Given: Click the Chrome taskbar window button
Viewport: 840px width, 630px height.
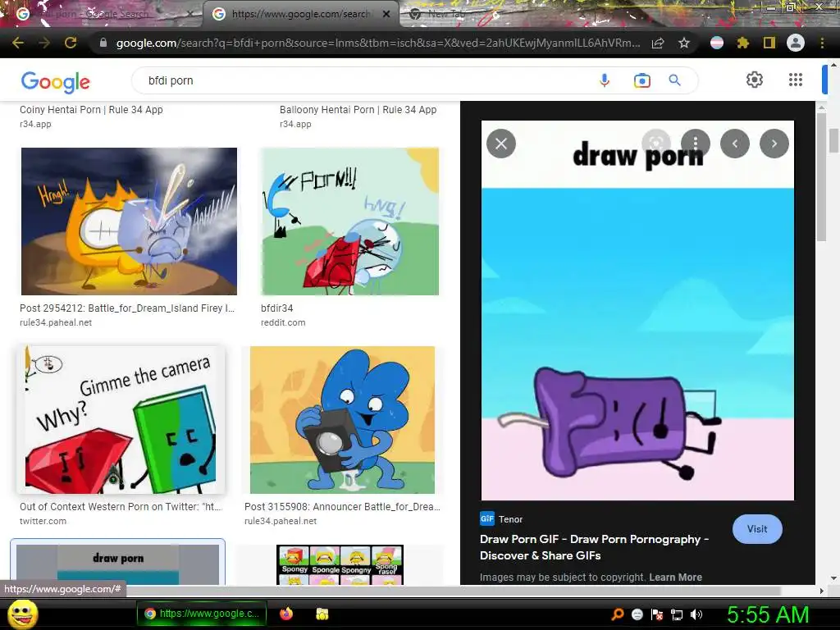Looking at the screenshot, I should pyautogui.click(x=202, y=614).
